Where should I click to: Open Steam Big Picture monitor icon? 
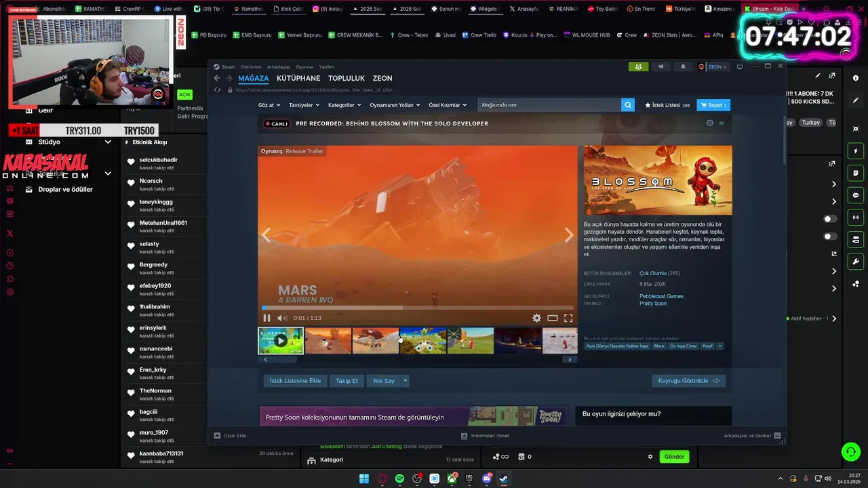point(740,66)
